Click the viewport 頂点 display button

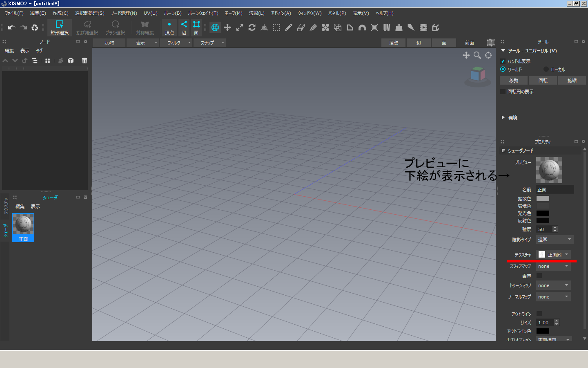point(393,43)
